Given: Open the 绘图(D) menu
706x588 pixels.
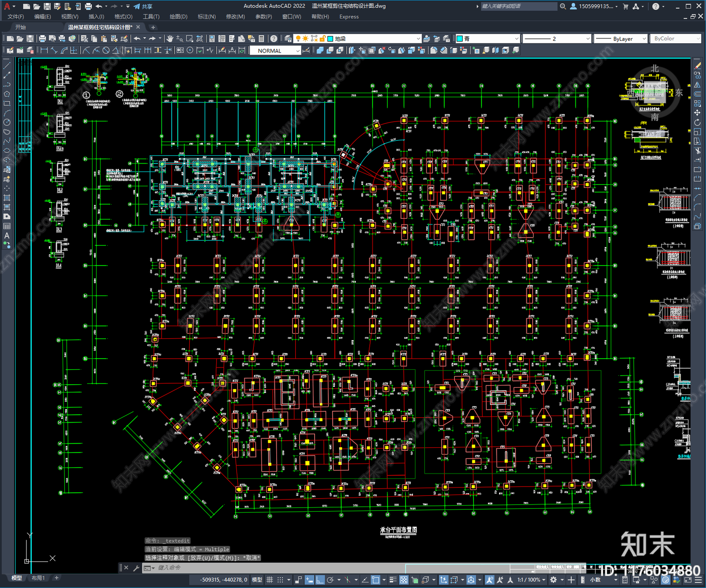Looking at the screenshot, I should 178,17.
